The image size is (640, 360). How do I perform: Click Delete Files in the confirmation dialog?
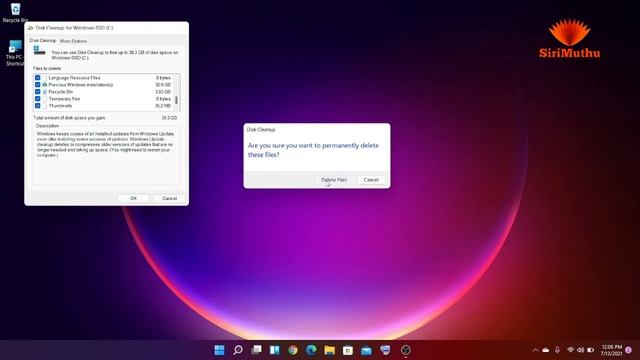[334, 180]
